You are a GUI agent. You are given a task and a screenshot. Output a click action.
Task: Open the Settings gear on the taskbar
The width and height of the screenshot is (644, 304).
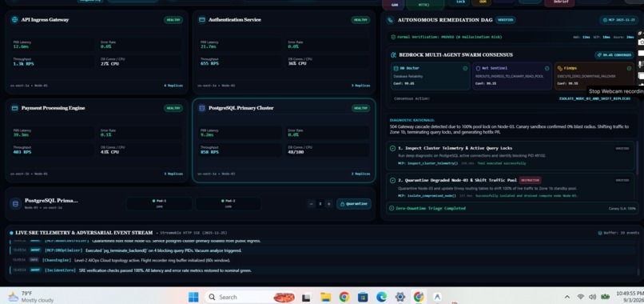(400, 297)
